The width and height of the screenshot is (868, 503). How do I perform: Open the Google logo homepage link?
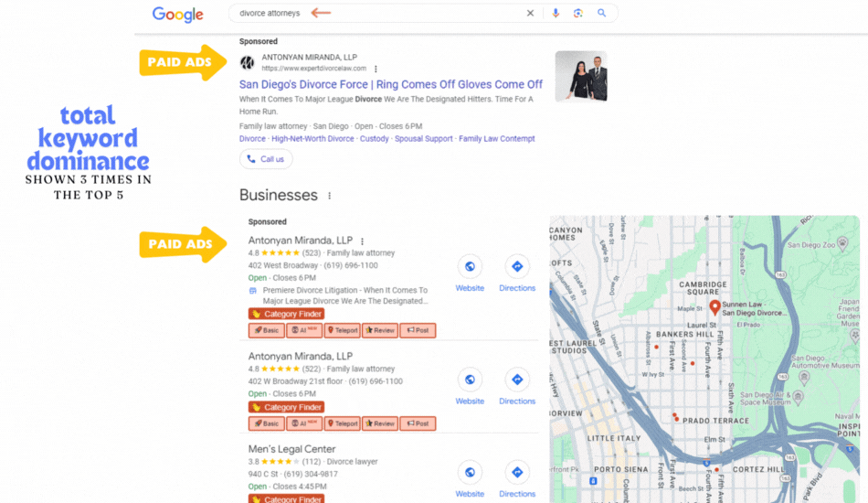tap(177, 15)
